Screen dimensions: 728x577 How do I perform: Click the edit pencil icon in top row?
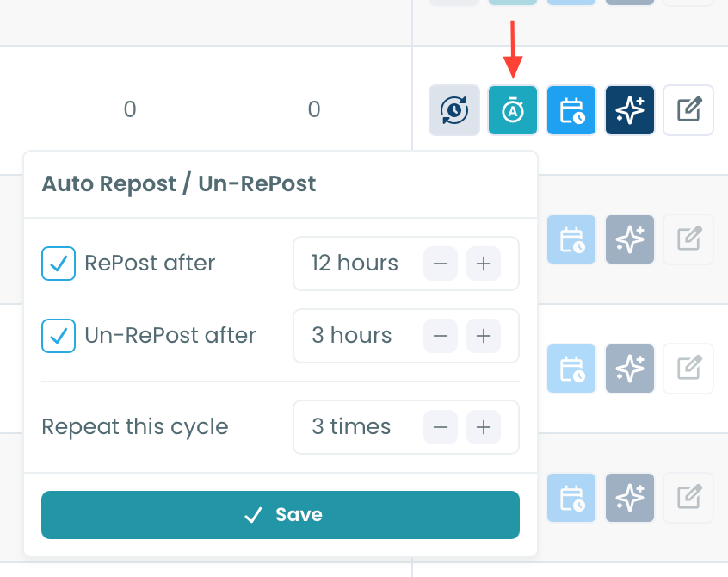(x=688, y=110)
